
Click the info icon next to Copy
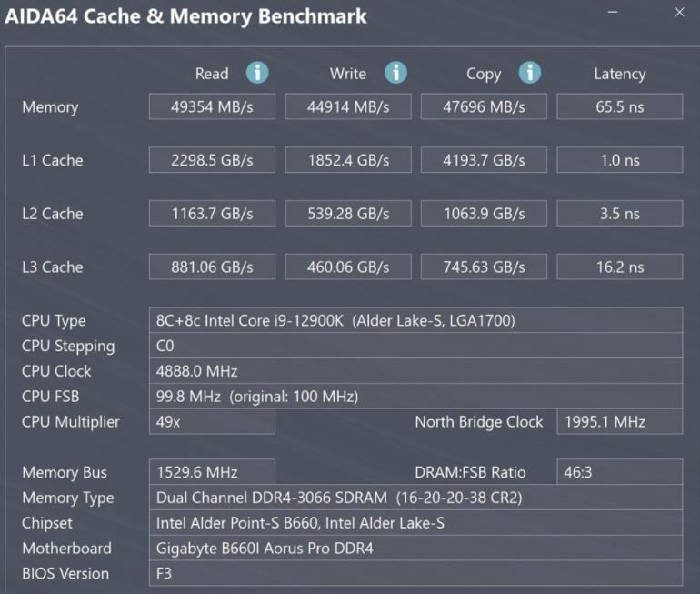(x=530, y=73)
